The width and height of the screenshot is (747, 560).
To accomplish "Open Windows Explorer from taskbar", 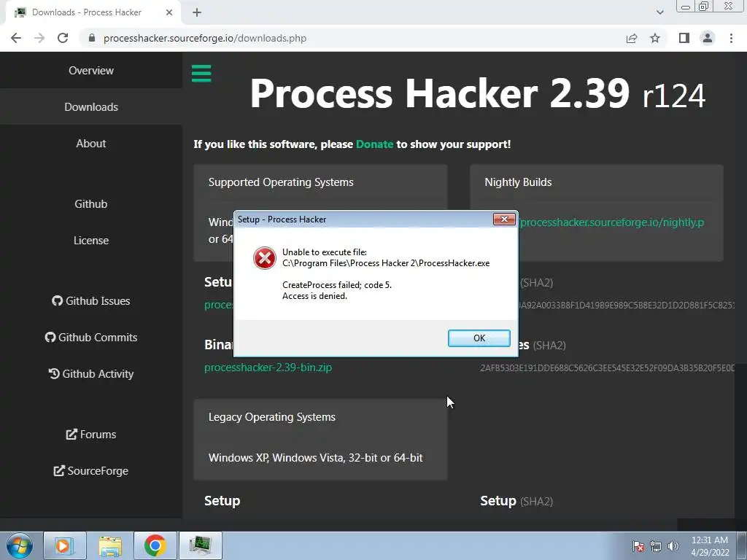I will tap(110, 545).
